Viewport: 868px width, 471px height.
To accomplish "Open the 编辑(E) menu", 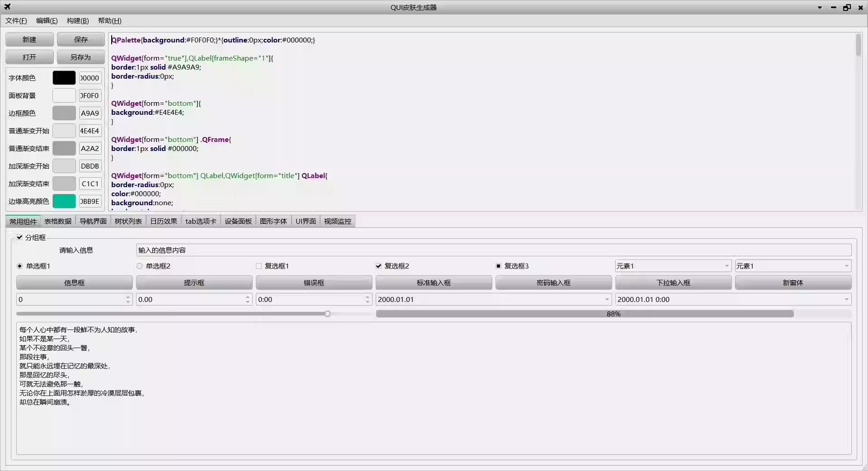I will click(x=47, y=21).
